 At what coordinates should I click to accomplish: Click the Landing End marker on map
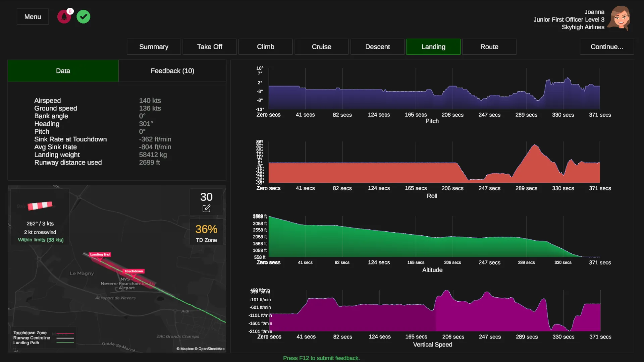click(x=100, y=255)
